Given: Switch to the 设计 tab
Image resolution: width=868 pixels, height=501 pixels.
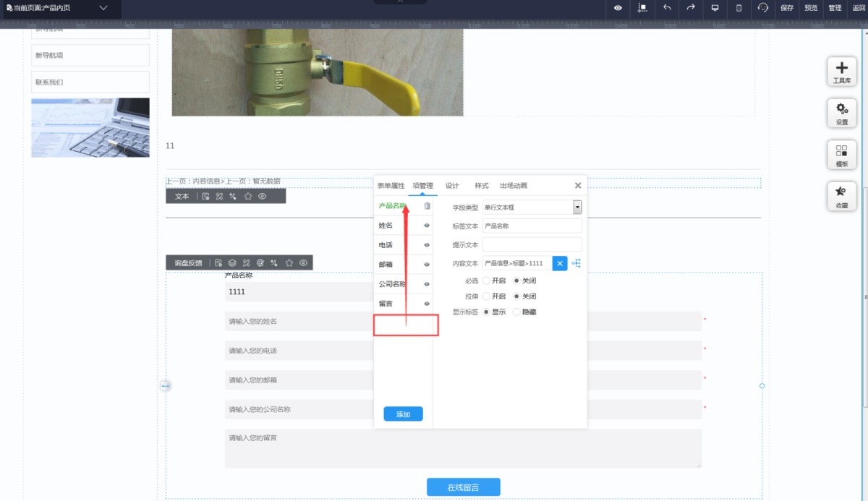Looking at the screenshot, I should (x=452, y=186).
